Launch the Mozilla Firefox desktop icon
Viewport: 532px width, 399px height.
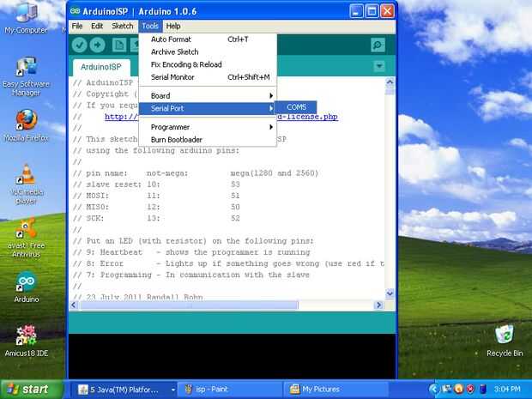pos(26,125)
